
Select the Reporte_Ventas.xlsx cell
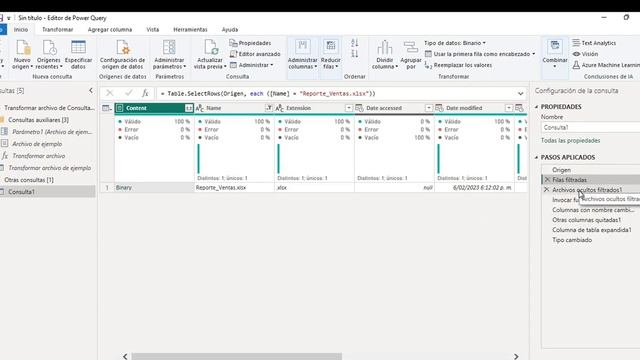click(234, 187)
